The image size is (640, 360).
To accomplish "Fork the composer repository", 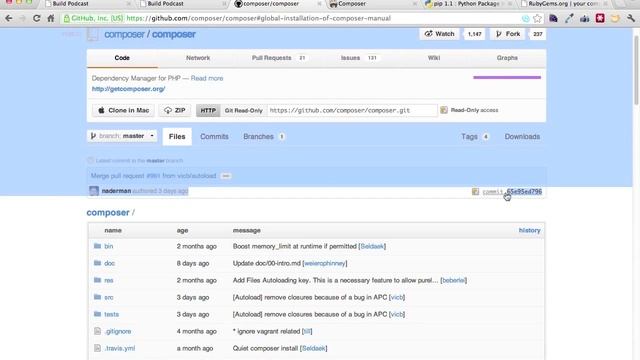I will point(508,34).
